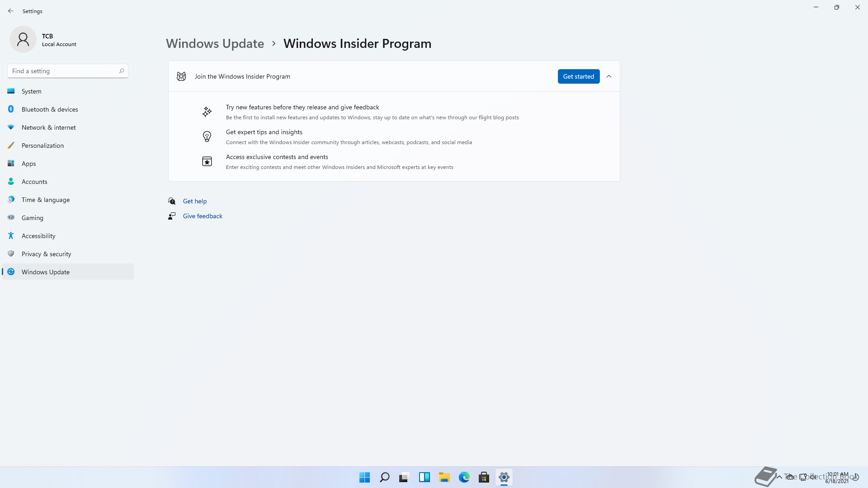Minimize the Settings window
Screen dimensions: 868x488
tap(816, 7)
